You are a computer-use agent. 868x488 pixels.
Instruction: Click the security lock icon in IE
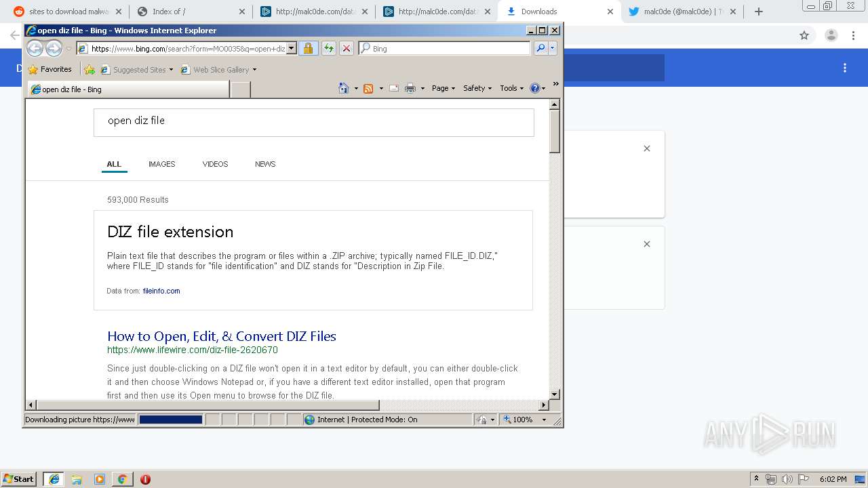tap(308, 48)
